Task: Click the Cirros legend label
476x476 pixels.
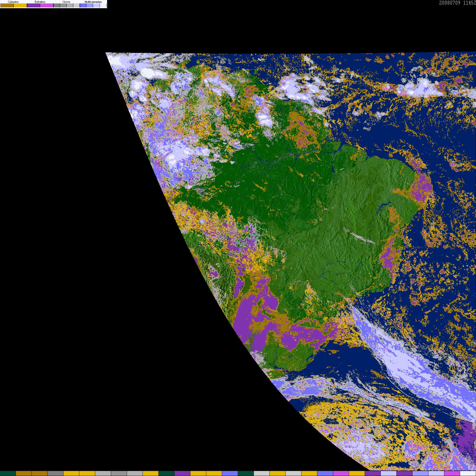Action: pos(66,2)
